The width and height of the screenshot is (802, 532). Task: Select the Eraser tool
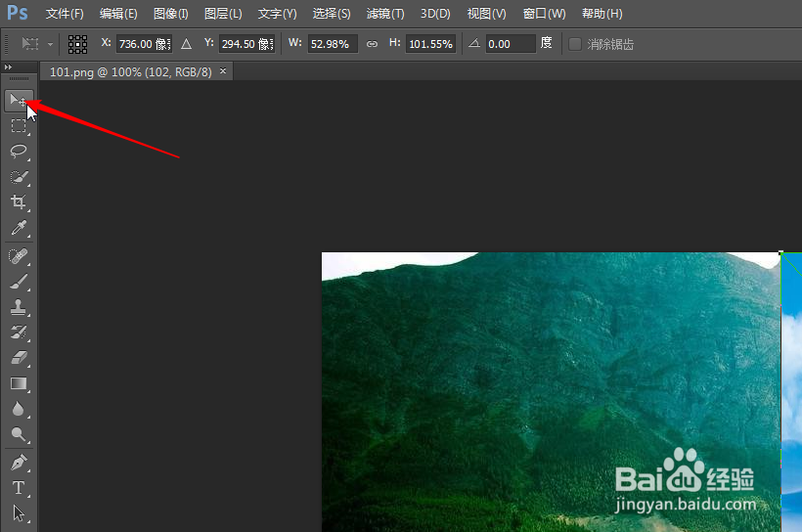click(x=19, y=358)
